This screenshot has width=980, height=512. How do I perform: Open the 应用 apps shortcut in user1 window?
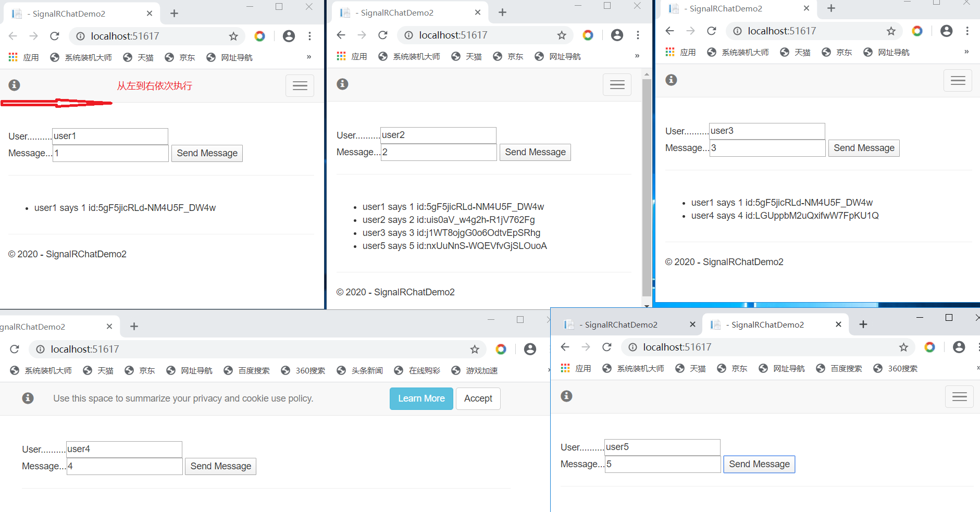(x=24, y=57)
